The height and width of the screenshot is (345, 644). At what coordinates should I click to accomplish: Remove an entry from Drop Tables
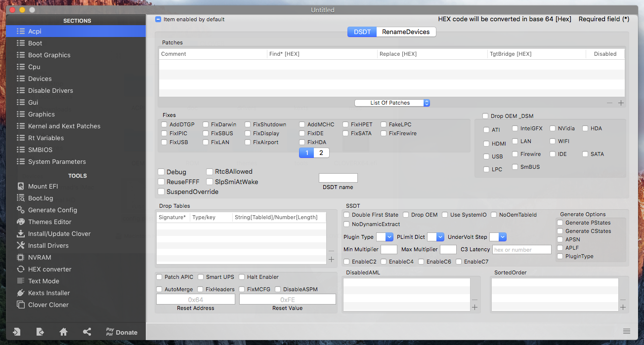click(331, 251)
